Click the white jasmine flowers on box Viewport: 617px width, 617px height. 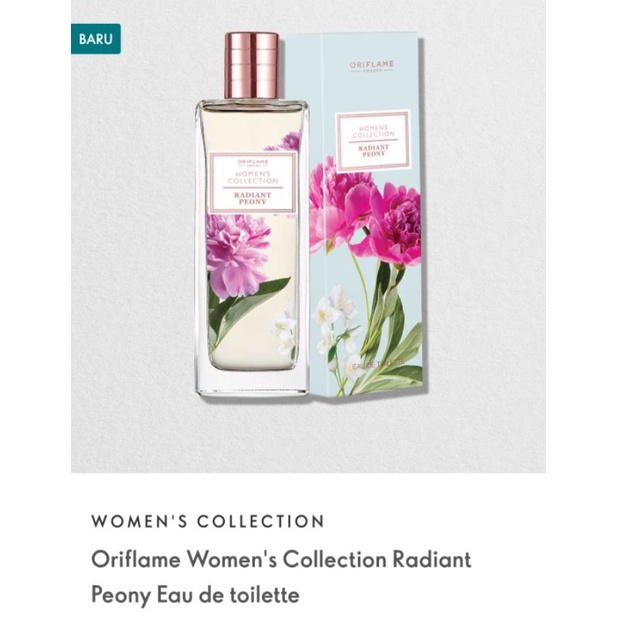click(336, 319)
